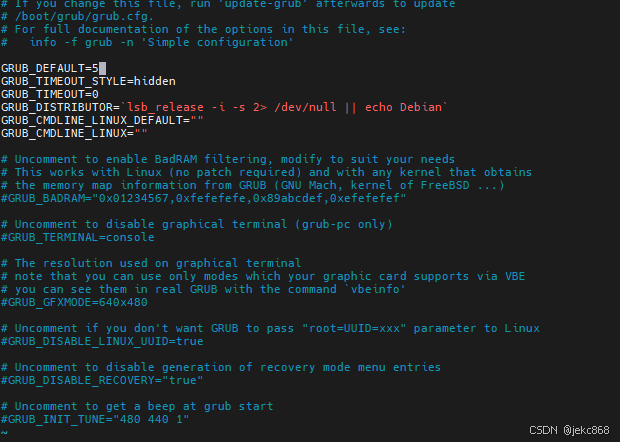620x442 pixels.
Task: Click the #GRUB_DISABLE_RECOVERY="true" line
Action: coord(102,380)
